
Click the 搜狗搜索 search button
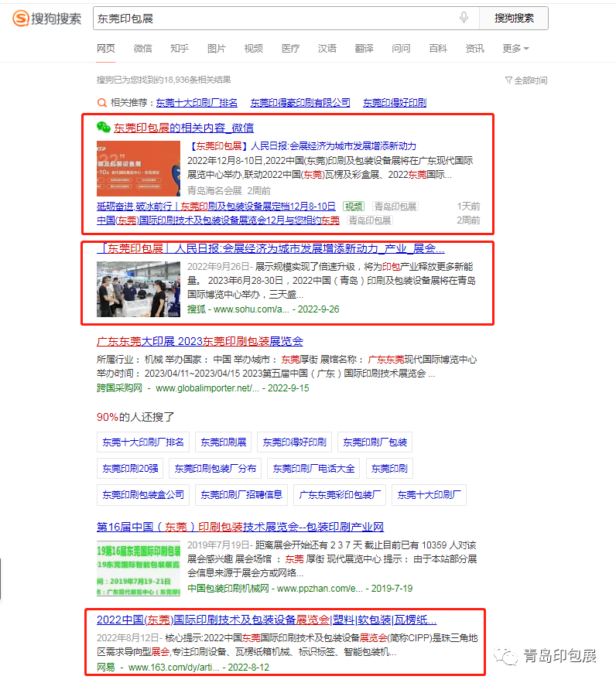pos(514,18)
